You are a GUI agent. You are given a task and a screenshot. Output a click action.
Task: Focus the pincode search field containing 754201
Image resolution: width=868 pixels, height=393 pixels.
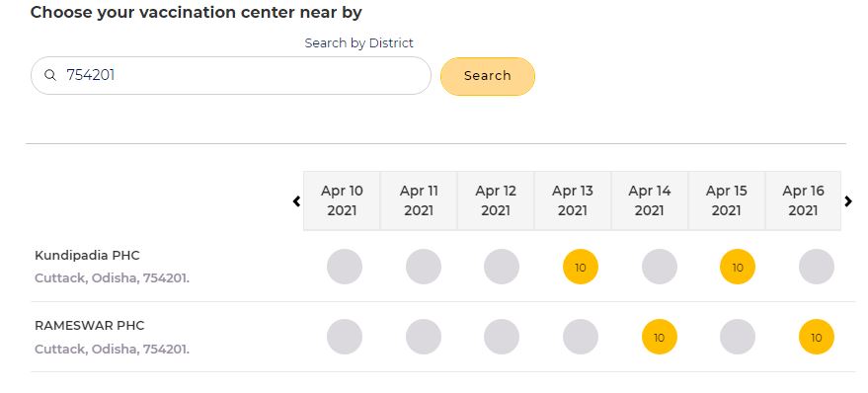click(231, 75)
